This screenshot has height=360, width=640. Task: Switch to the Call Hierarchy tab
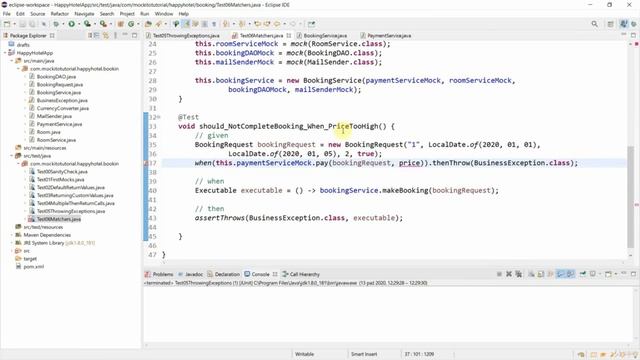[x=301, y=274]
